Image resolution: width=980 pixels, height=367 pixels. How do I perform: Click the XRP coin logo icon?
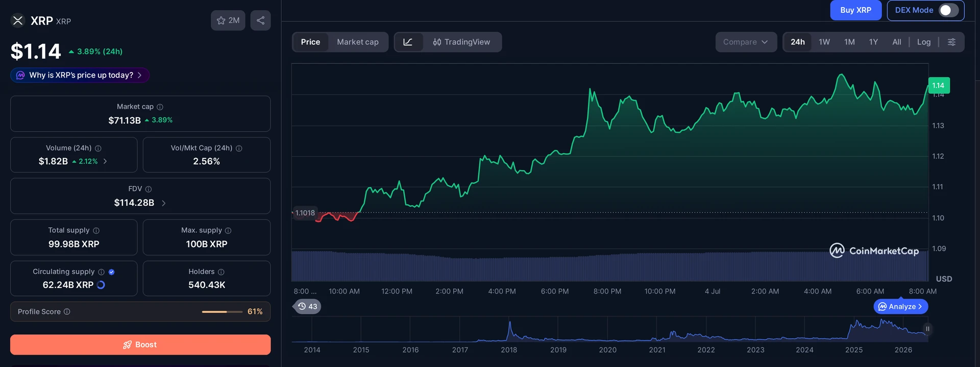coord(18,20)
